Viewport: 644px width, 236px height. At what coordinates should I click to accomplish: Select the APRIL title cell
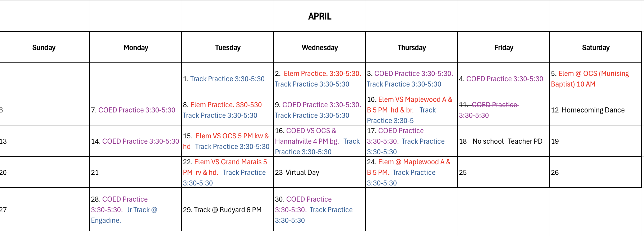pos(320,16)
